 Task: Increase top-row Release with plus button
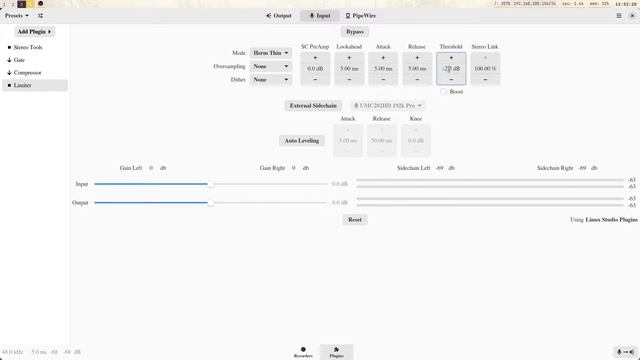pyautogui.click(x=417, y=58)
